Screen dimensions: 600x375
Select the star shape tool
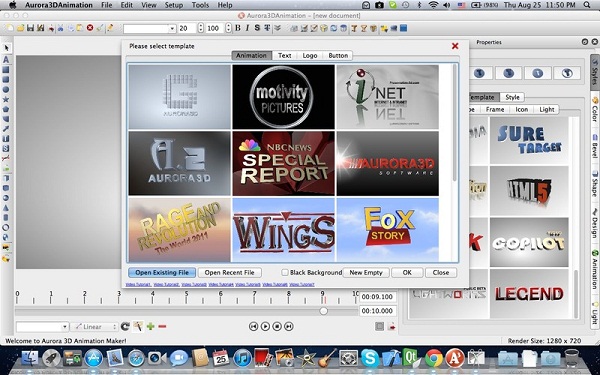click(x=6, y=99)
